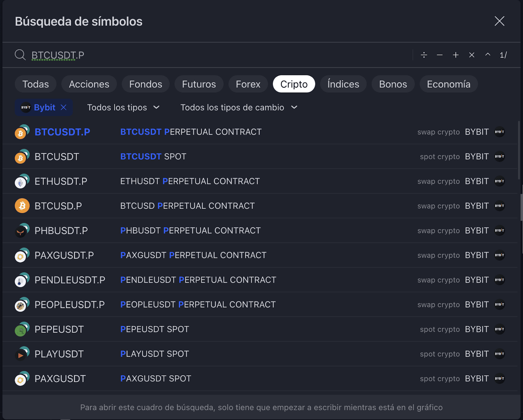Insert the division operator
This screenshot has width=523, height=420.
pyautogui.click(x=424, y=55)
